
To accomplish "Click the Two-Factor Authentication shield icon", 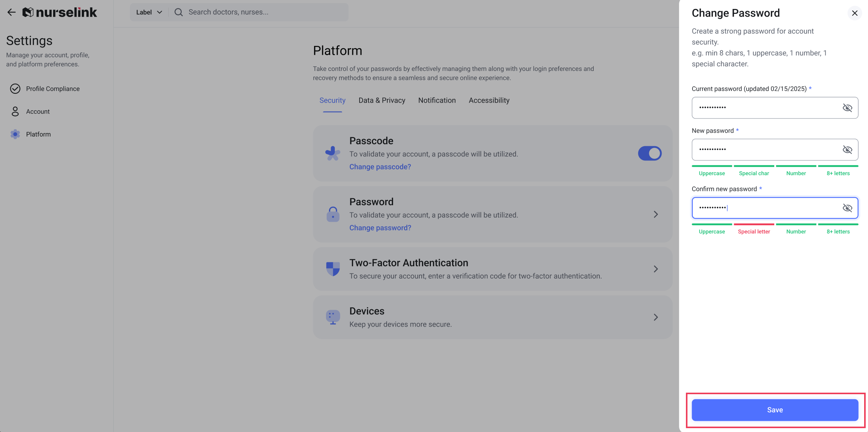I will (x=333, y=269).
